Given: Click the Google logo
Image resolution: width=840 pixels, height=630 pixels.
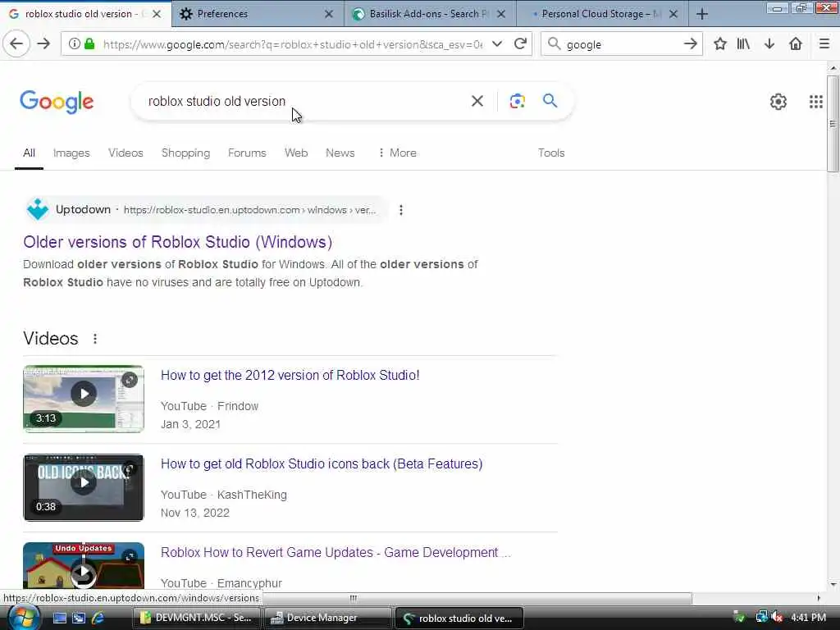Looking at the screenshot, I should (57, 101).
